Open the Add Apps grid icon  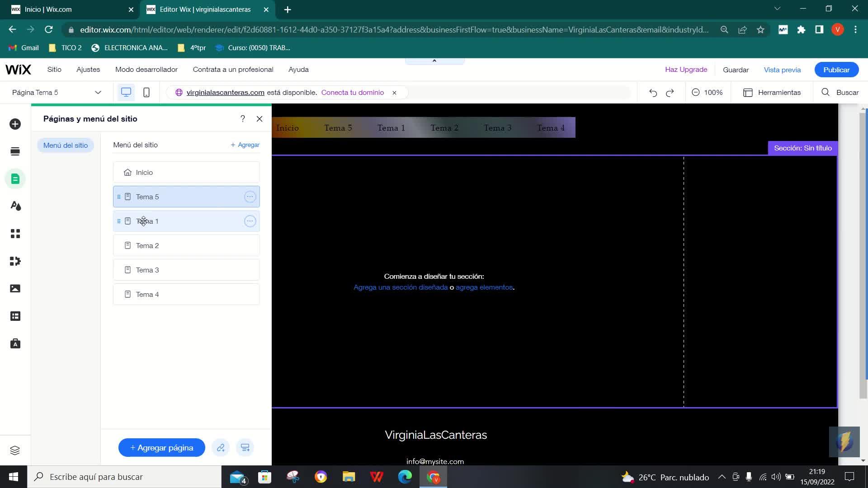coord(15,234)
